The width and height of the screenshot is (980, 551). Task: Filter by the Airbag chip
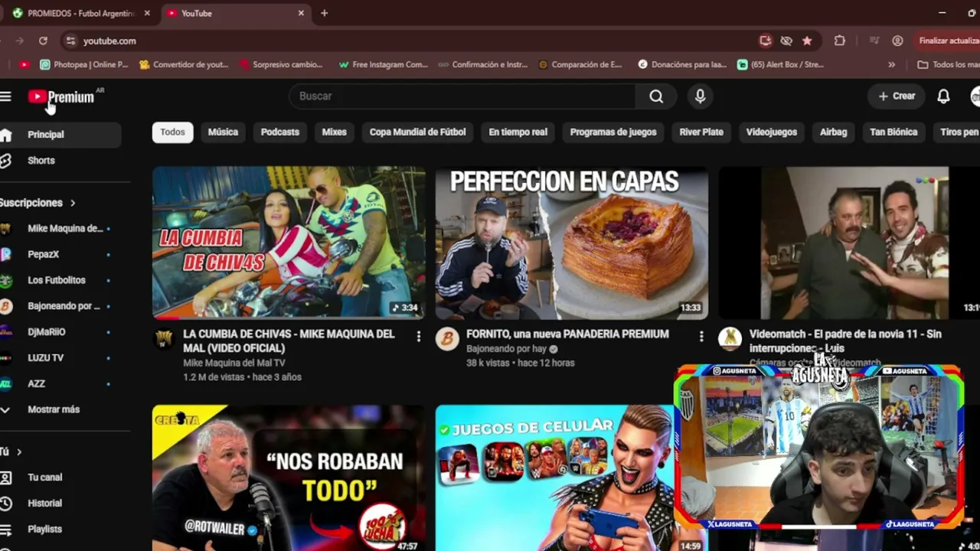point(834,132)
